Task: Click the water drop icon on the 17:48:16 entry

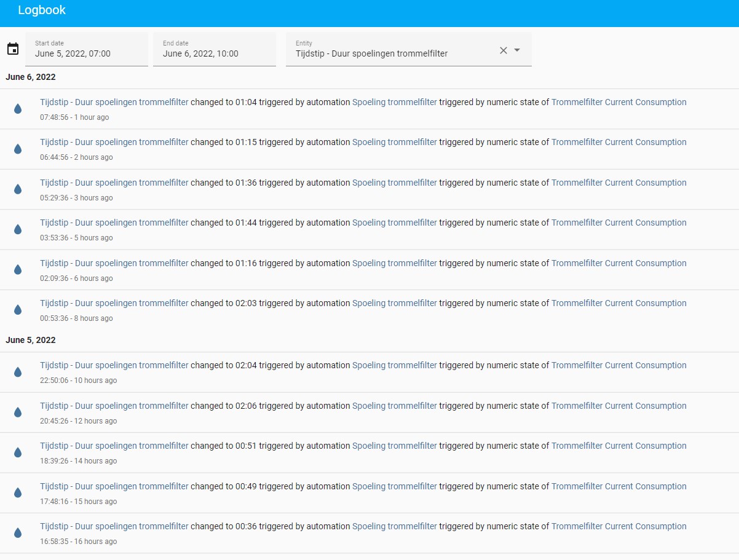Action: pyautogui.click(x=18, y=492)
